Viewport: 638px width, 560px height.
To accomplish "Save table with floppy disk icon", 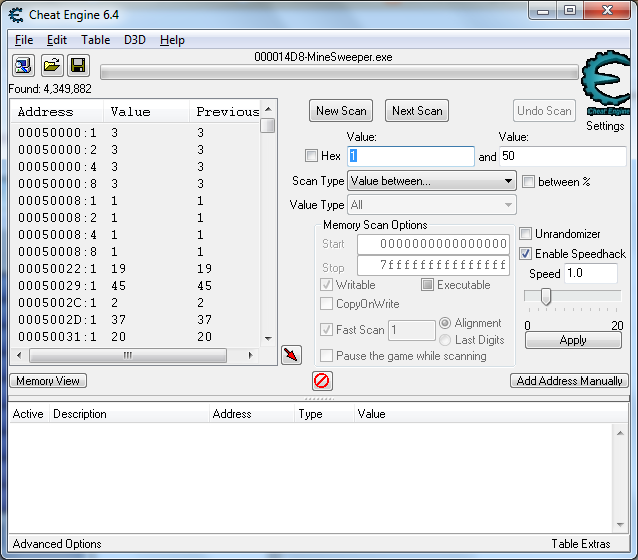I will point(78,66).
